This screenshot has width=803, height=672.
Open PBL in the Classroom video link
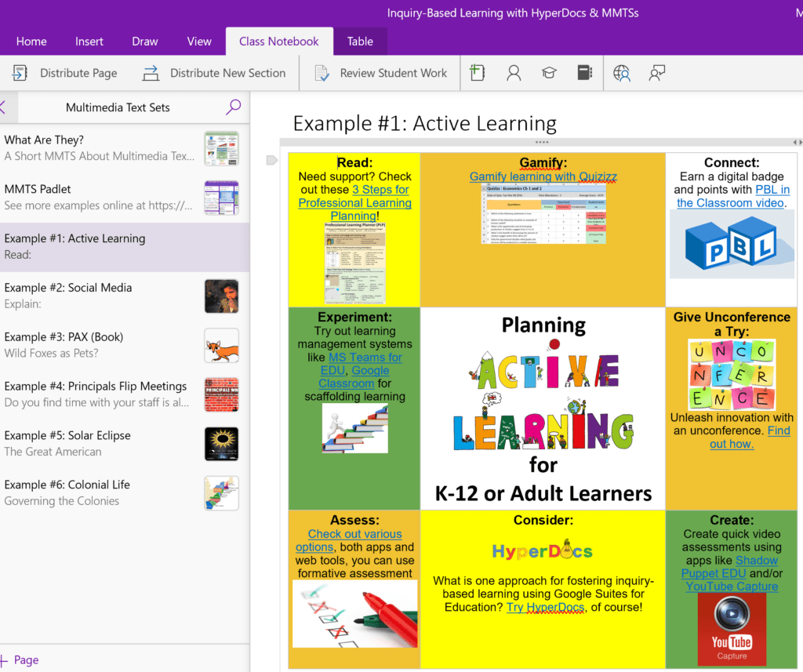733,196
